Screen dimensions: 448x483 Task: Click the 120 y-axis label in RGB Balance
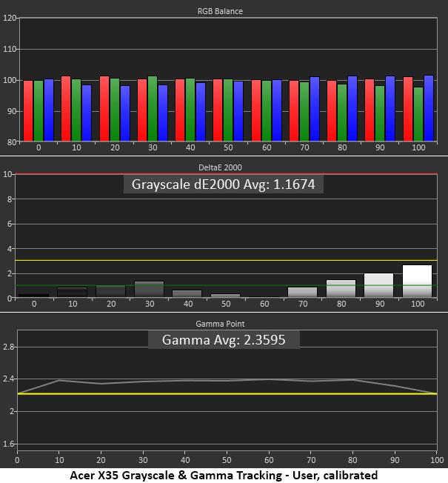point(9,18)
